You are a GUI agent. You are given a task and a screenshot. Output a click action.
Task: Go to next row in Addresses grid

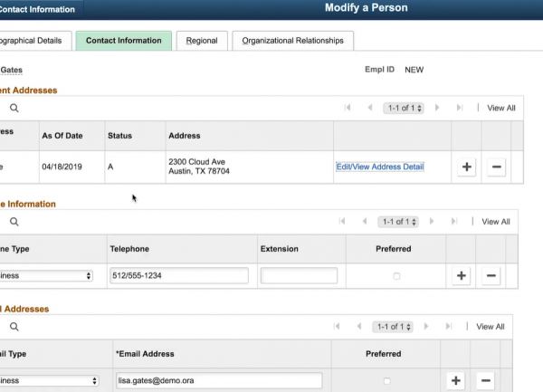pos(437,108)
